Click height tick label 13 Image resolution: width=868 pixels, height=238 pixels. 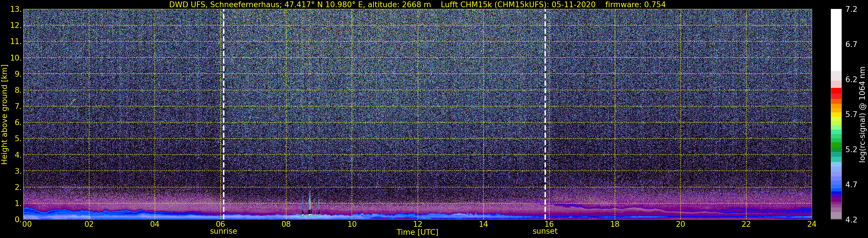16,10
